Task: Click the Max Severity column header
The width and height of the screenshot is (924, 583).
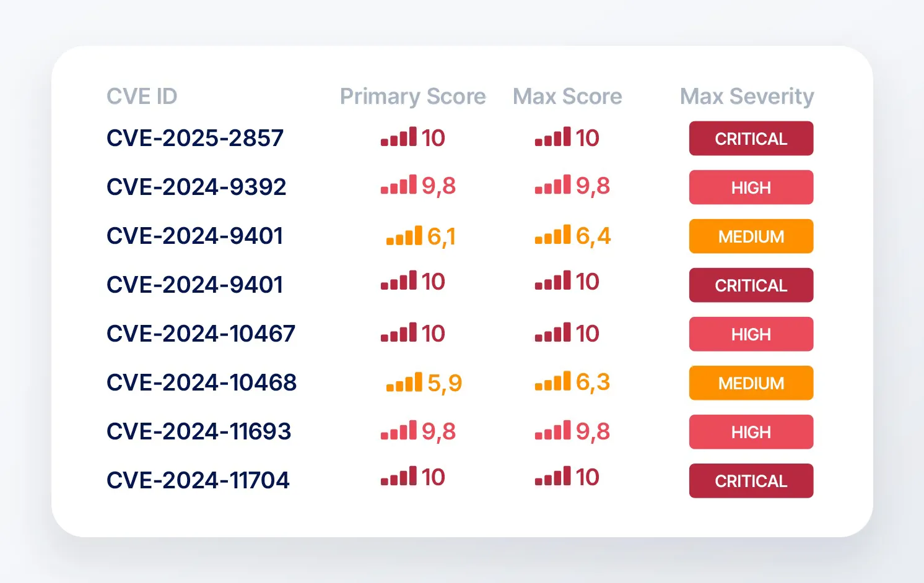Action: coord(747,97)
